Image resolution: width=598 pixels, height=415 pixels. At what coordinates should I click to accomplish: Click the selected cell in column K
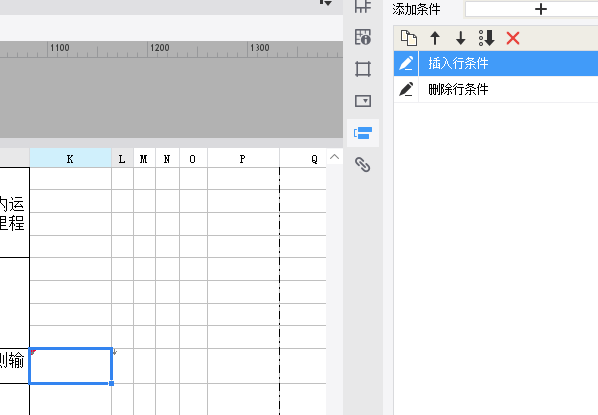(71, 365)
